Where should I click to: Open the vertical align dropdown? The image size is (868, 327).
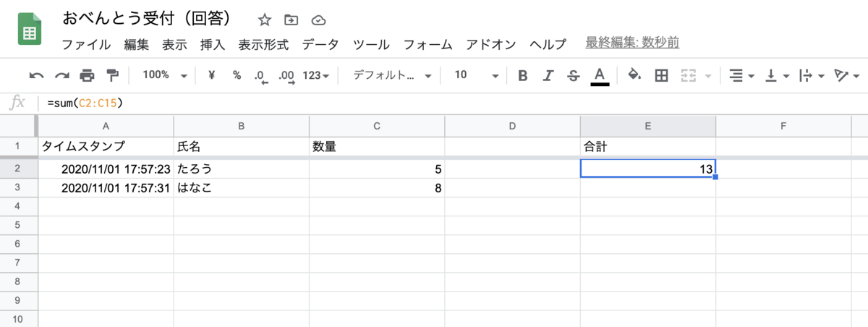(777, 75)
